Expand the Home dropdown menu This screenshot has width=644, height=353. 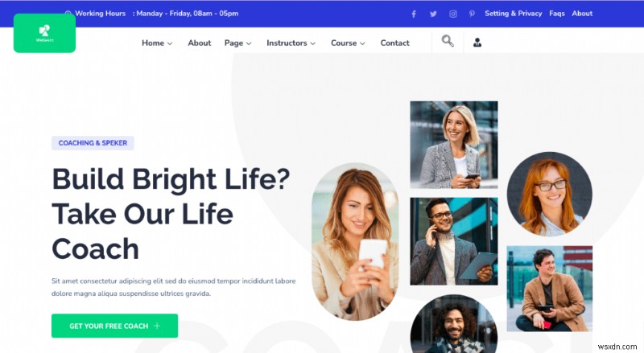click(157, 43)
